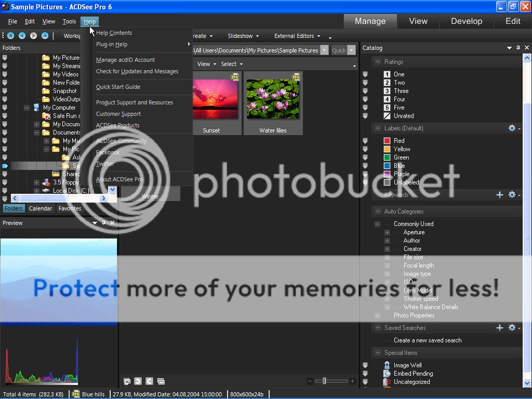Image resolution: width=532 pixels, height=399 pixels.
Task: Open the folder path dropdown arrow
Action: [324, 50]
